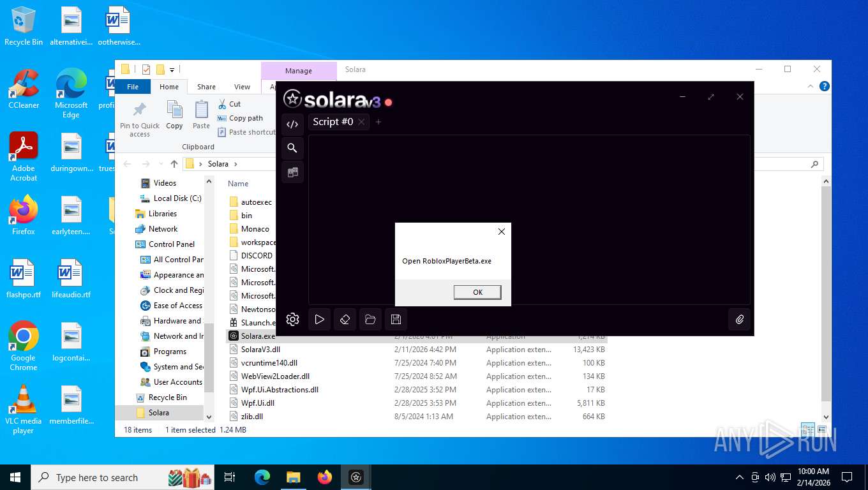The height and width of the screenshot is (490, 868).
Task: Select File Explorer taskbar icon
Action: click(x=293, y=477)
